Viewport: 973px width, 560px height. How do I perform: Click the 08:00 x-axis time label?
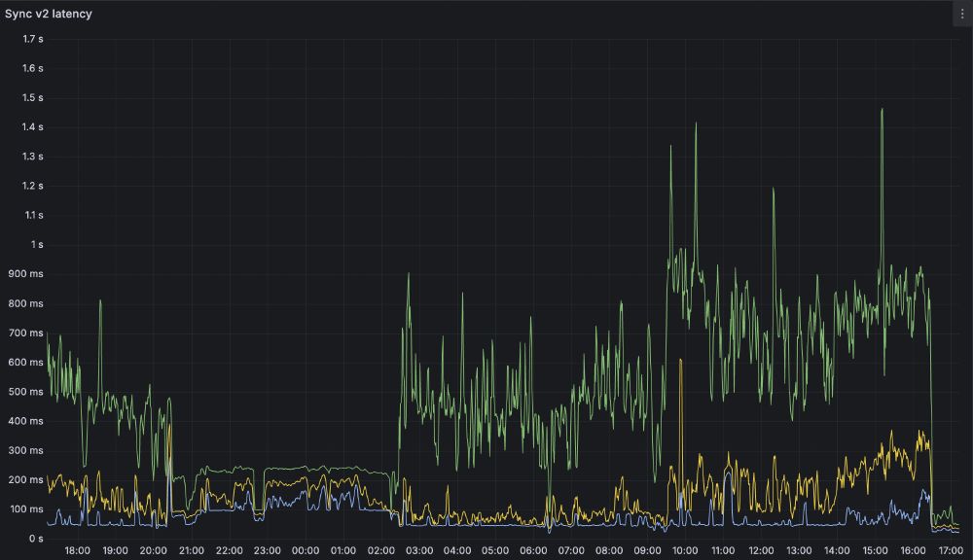coord(609,550)
